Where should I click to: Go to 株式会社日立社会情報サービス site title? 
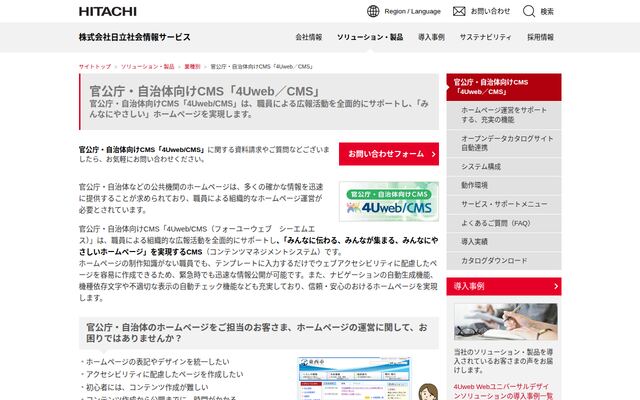135,37
